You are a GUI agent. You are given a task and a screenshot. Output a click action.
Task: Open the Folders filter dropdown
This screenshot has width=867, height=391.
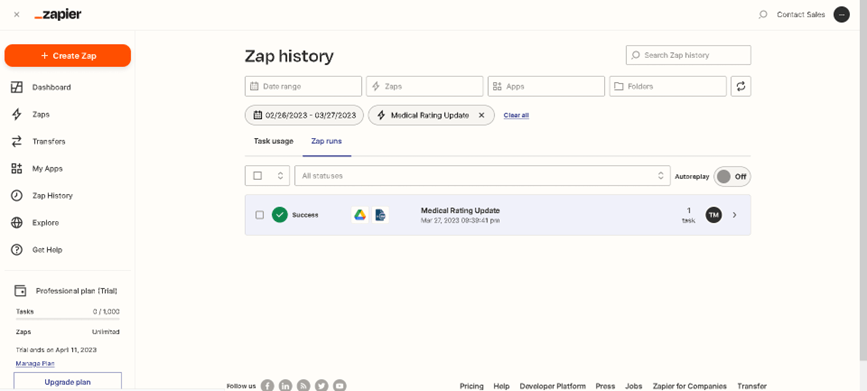668,86
